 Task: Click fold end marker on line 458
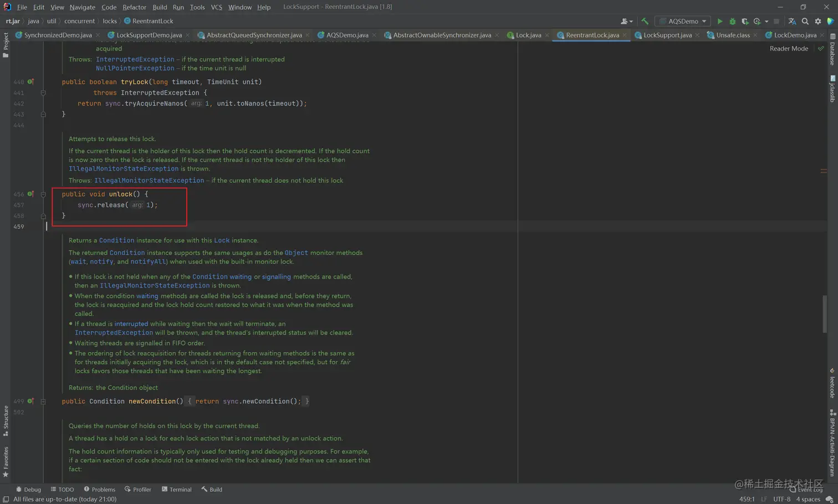pyautogui.click(x=43, y=216)
